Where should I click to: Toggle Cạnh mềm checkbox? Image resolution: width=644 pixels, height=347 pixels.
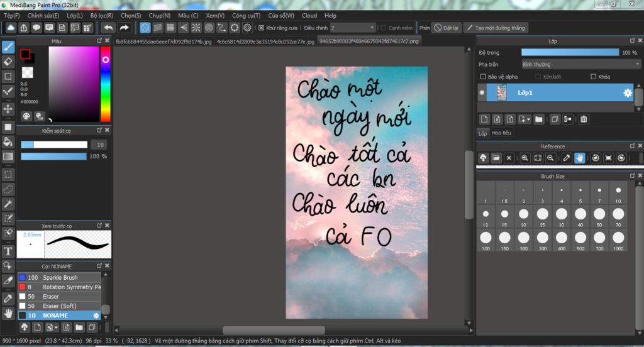[383, 28]
